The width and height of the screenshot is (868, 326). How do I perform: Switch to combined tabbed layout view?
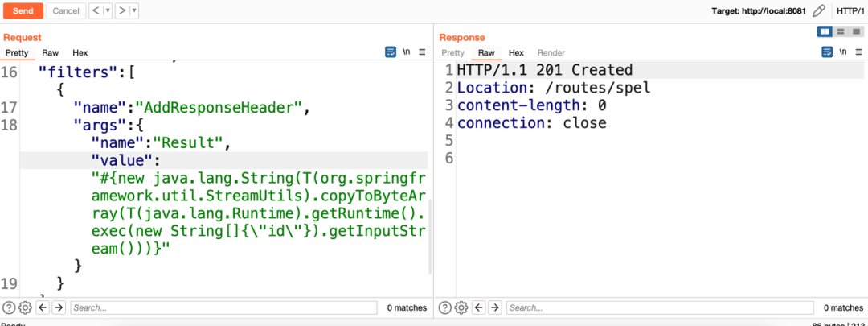pyautogui.click(x=857, y=31)
